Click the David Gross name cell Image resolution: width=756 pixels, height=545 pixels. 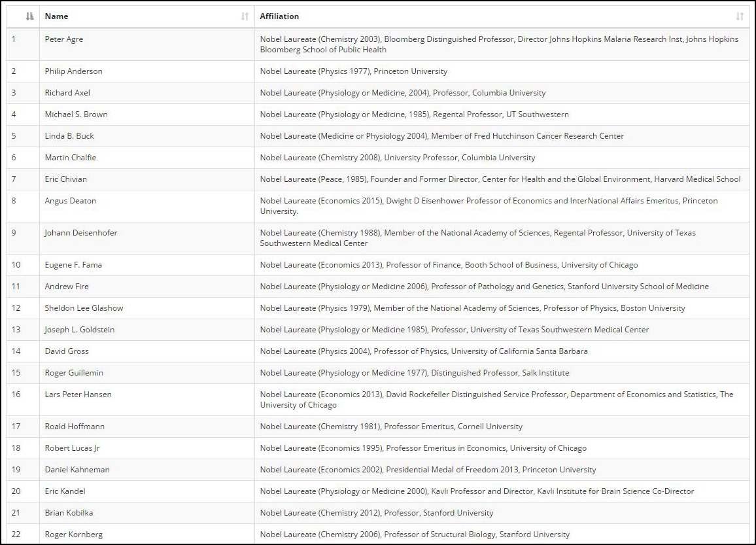point(67,351)
